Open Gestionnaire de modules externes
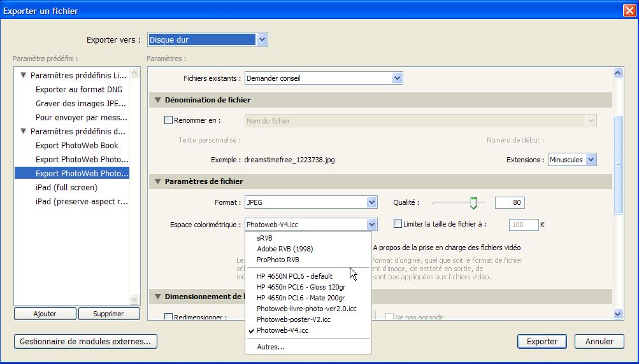The height and width of the screenshot is (364, 639). point(85,342)
